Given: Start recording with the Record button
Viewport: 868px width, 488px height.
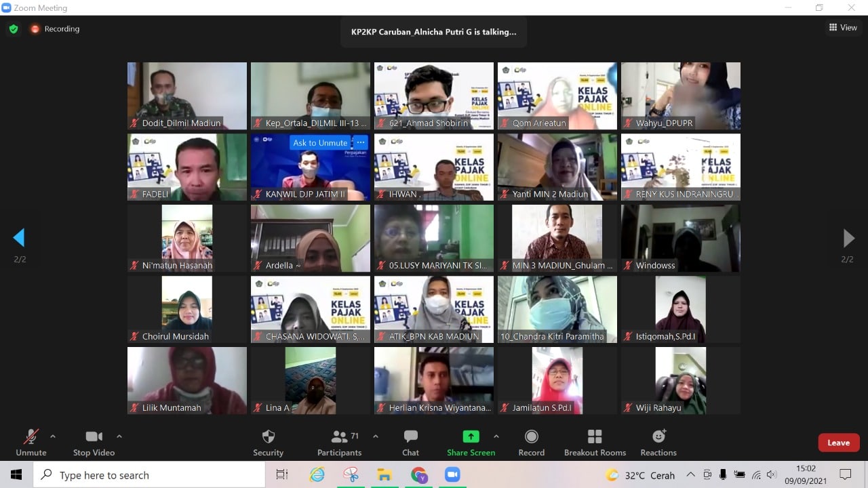Looking at the screenshot, I should pos(531,443).
